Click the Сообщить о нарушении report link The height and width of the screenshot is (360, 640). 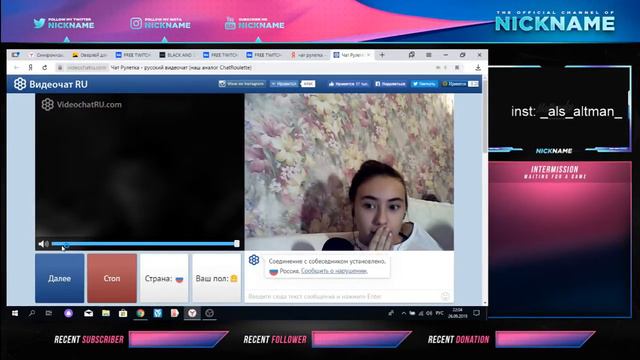coord(334,271)
